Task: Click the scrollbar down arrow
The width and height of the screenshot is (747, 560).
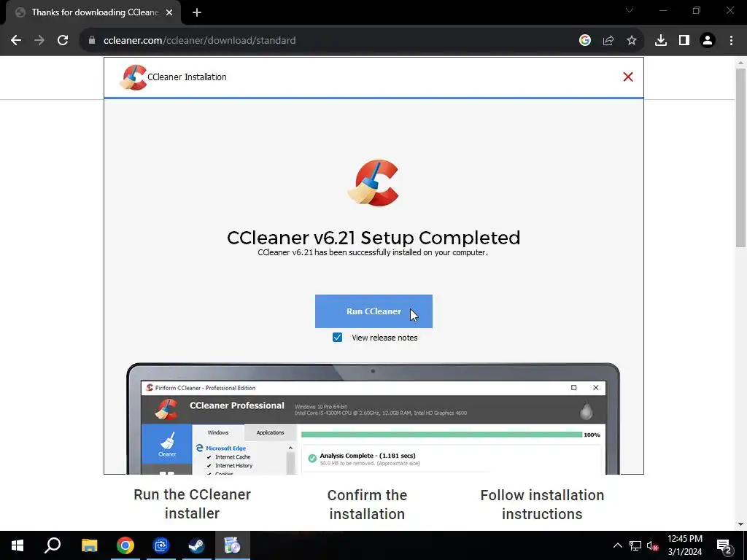Action: coord(740,524)
